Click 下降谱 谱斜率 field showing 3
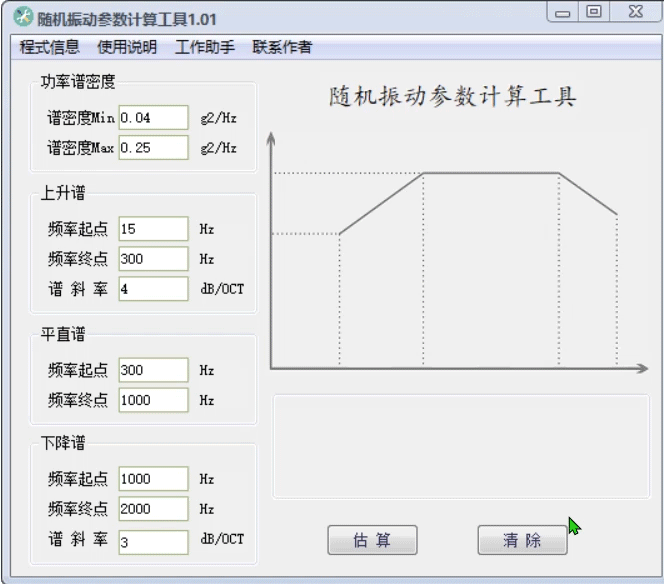This screenshot has width=664, height=584. click(153, 542)
